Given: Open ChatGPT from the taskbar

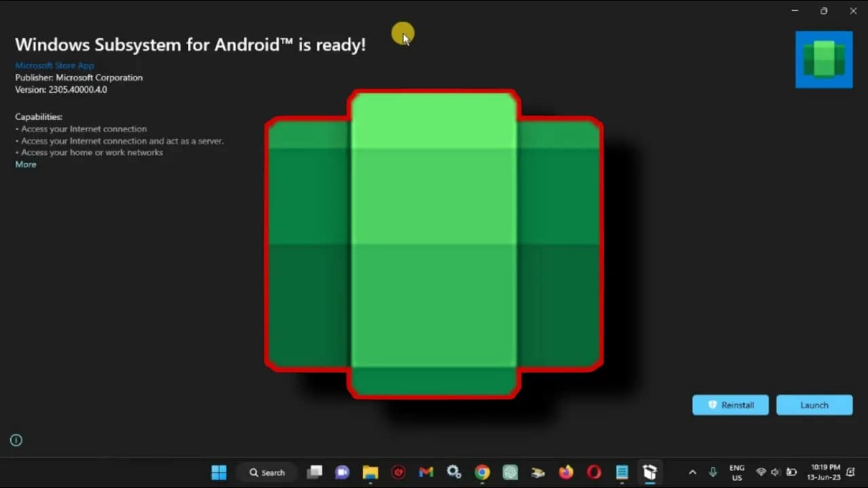Looking at the screenshot, I should click(509, 472).
